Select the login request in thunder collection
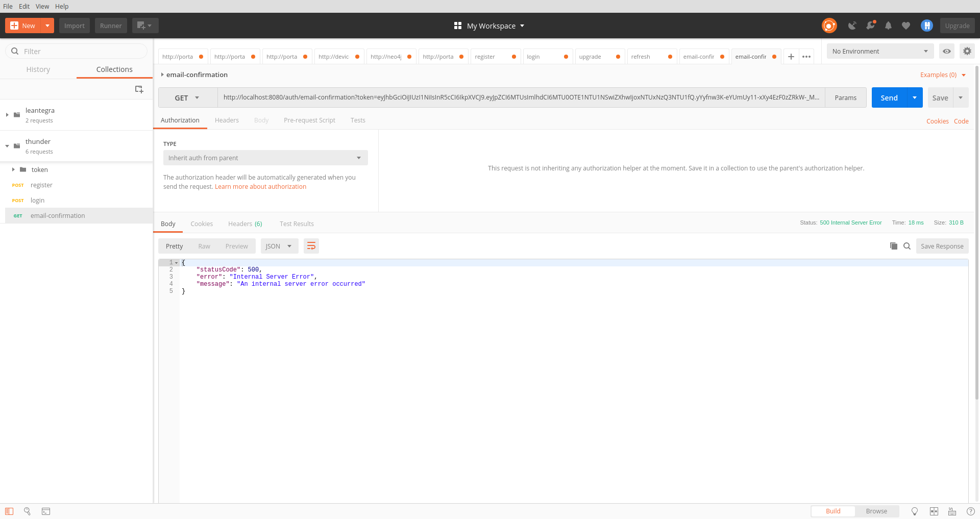 point(37,200)
